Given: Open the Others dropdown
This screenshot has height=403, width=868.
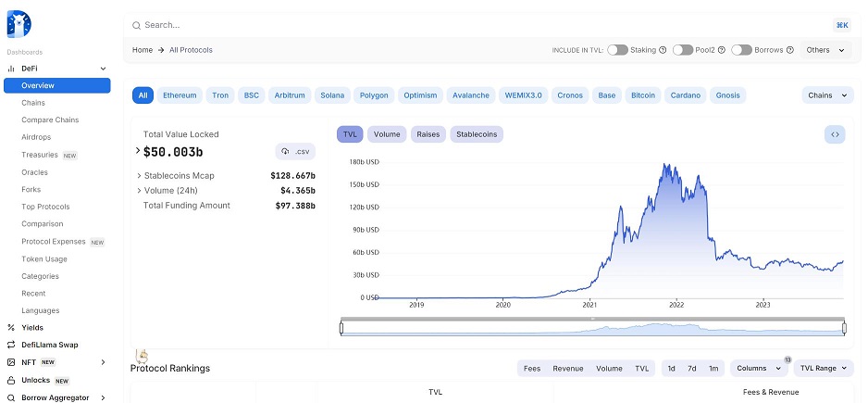Looking at the screenshot, I should click(825, 50).
